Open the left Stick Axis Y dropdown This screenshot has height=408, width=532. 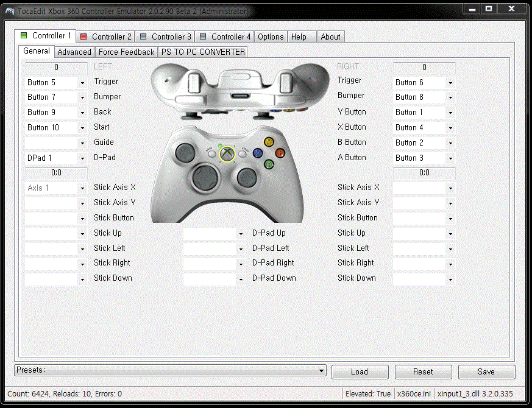(56, 203)
